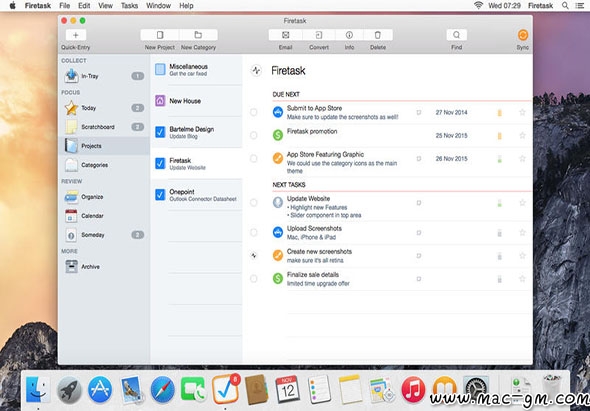The width and height of the screenshot is (590, 411).
Task: Open the Info toolbar button
Action: pos(349,35)
